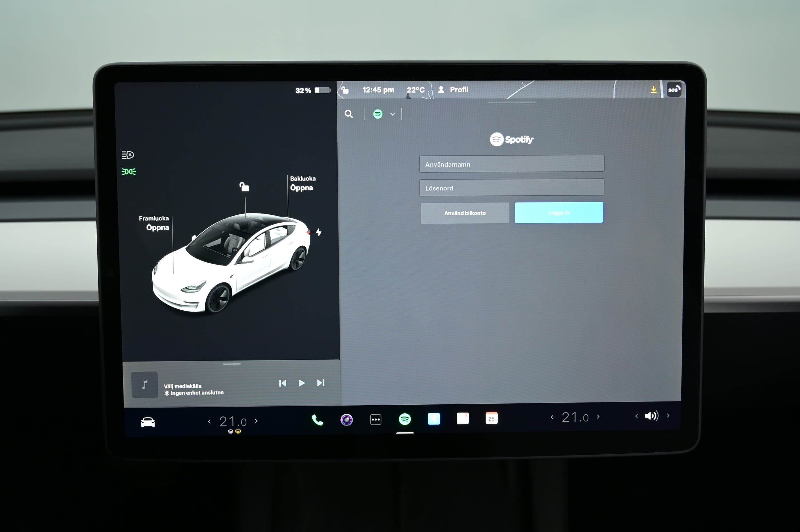
Task: Toggle the parking lights indicator
Action: tap(129, 172)
